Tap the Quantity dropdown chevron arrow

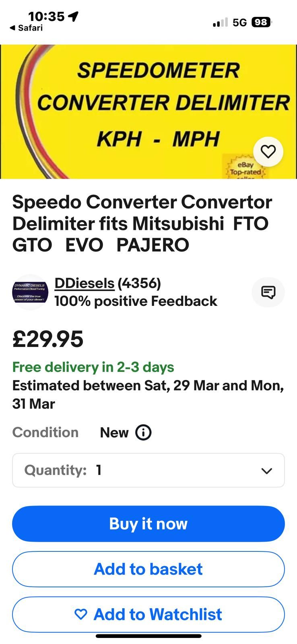266,471
